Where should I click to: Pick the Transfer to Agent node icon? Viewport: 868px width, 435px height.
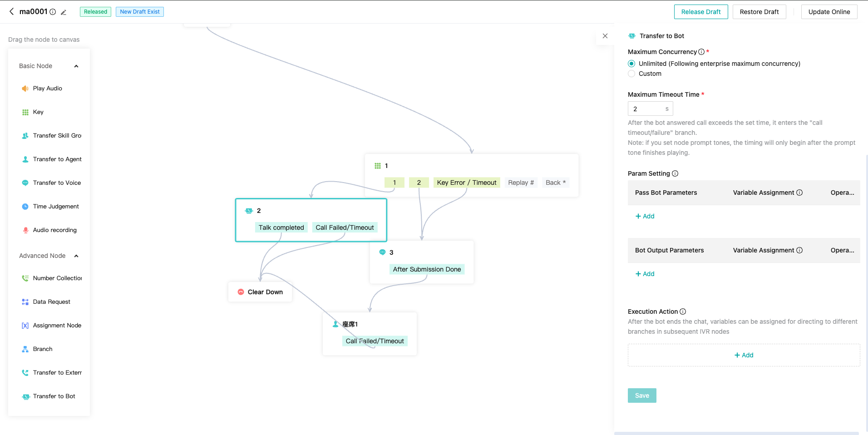(x=25, y=159)
